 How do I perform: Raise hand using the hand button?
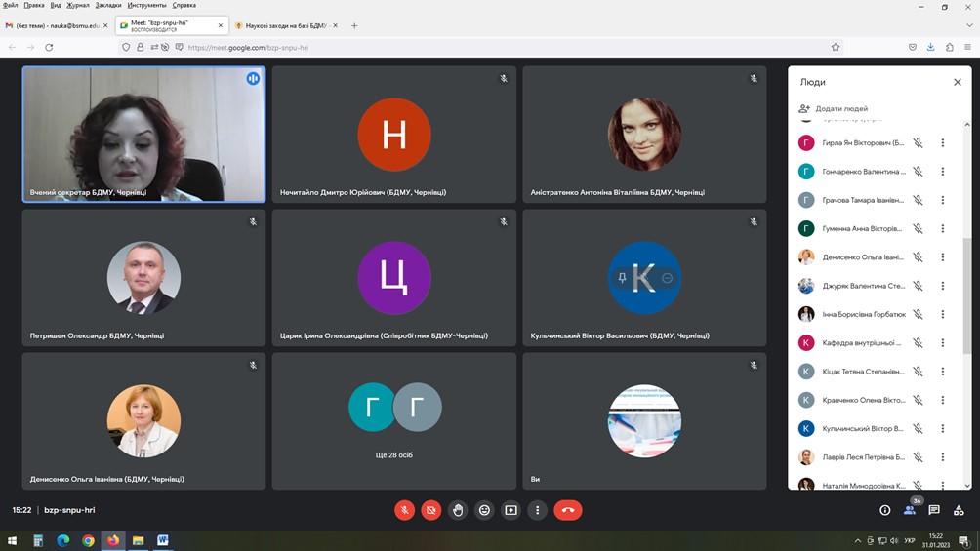pyautogui.click(x=458, y=510)
